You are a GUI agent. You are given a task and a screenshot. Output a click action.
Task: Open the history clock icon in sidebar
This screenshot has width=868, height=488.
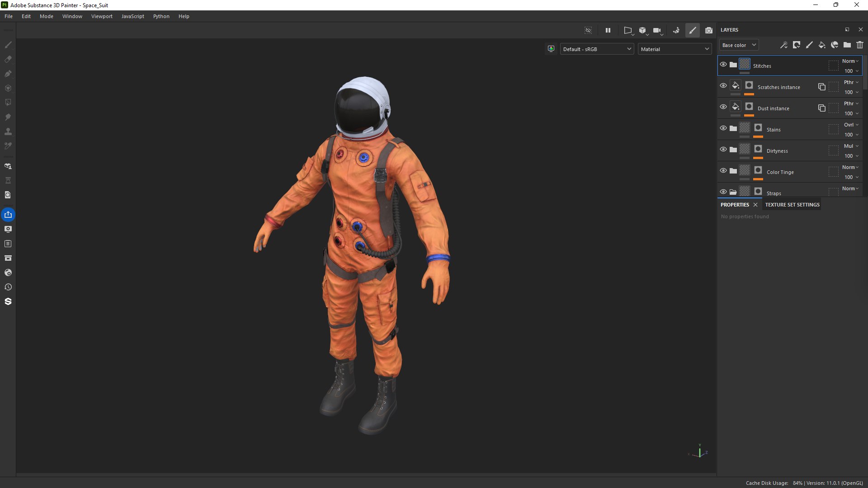click(x=8, y=287)
